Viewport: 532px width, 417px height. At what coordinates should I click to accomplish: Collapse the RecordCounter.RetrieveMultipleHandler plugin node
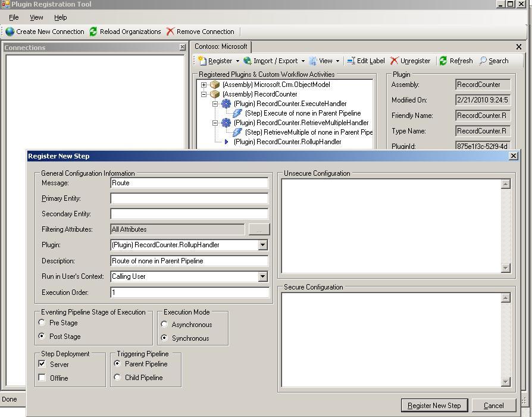215,123
